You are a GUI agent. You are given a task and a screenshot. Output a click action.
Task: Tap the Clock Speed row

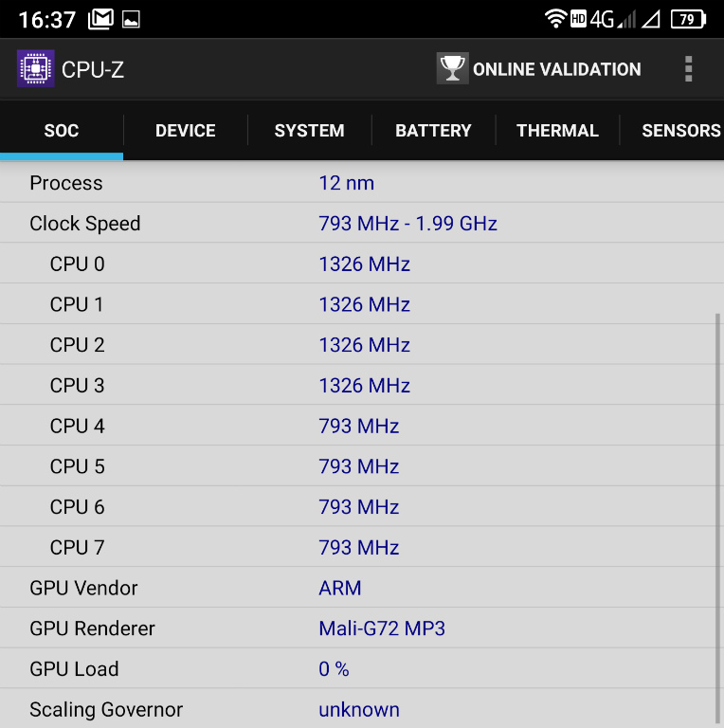point(360,224)
